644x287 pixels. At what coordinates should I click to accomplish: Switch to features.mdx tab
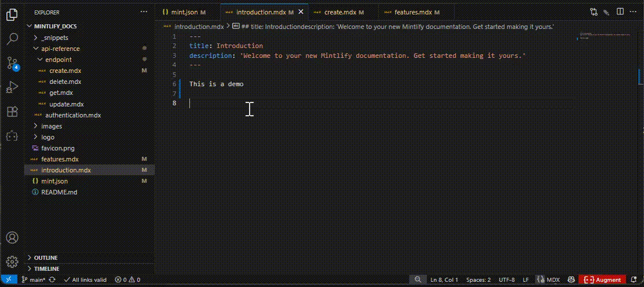tap(416, 12)
